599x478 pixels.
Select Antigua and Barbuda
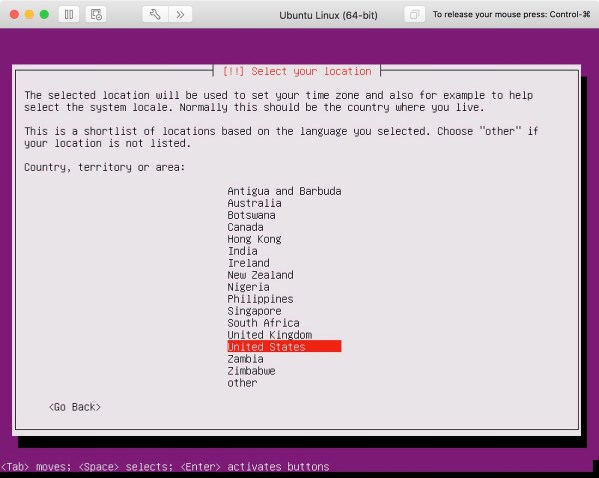(x=284, y=191)
